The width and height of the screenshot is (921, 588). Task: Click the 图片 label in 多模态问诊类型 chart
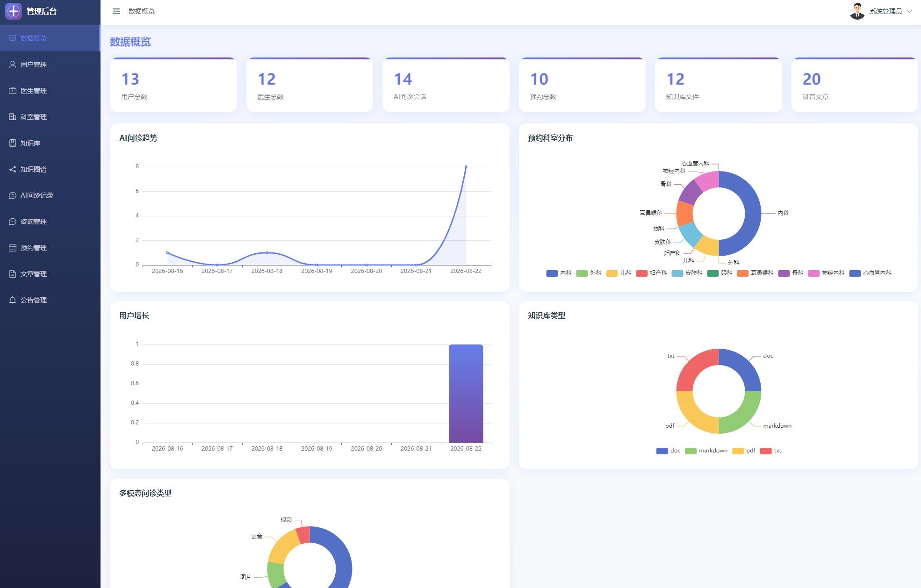pyautogui.click(x=246, y=577)
